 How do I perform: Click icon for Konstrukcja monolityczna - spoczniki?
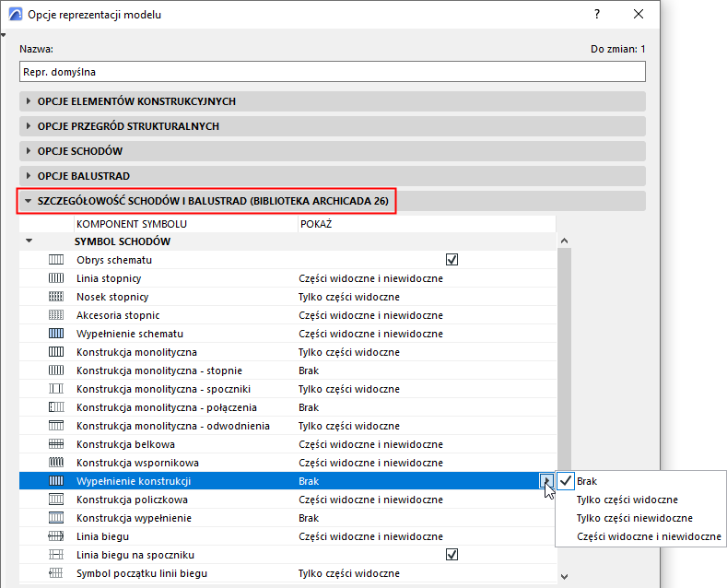click(56, 389)
